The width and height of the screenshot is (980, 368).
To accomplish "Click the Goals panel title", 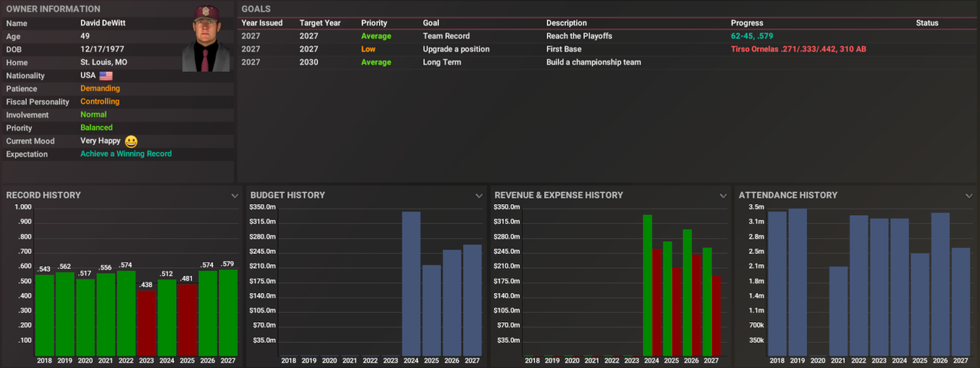I will pos(256,9).
